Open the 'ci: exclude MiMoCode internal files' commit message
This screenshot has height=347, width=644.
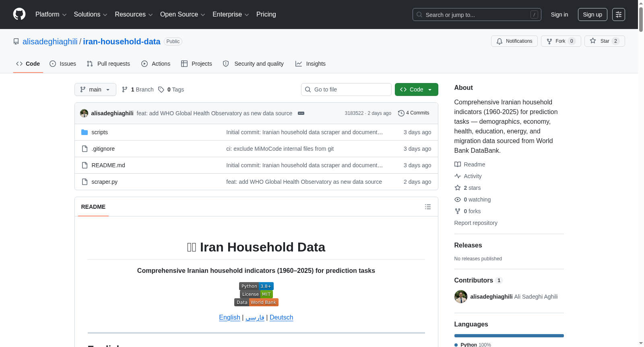pyautogui.click(x=280, y=149)
